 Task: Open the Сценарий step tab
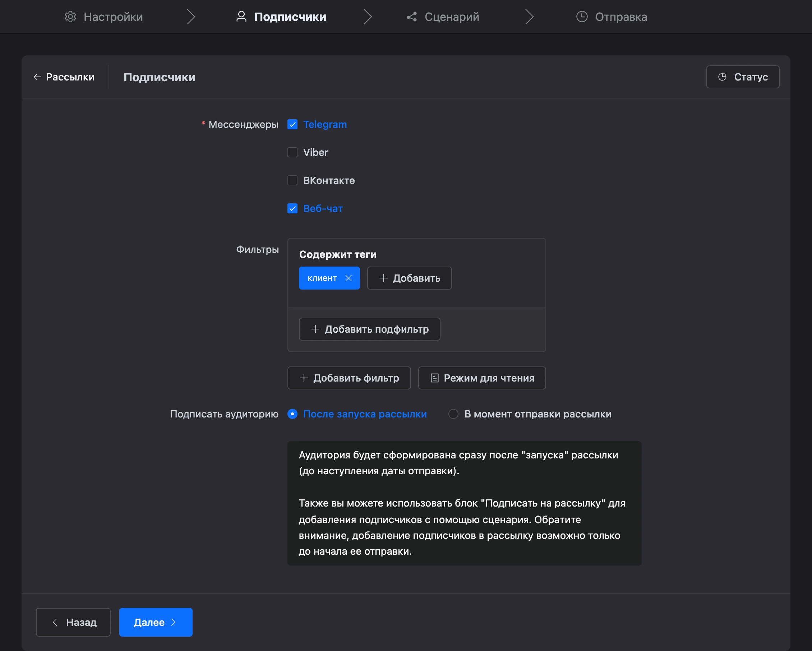443,17
